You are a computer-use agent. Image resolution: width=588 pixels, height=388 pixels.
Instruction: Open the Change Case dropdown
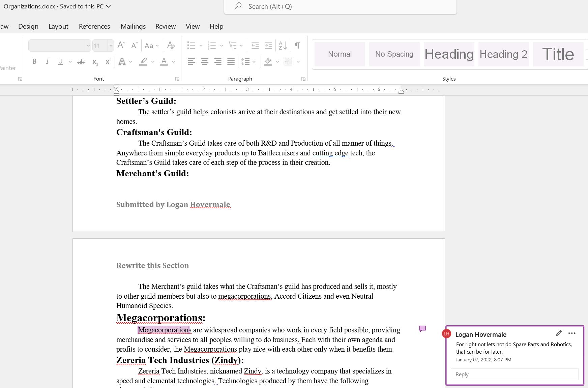[x=151, y=46]
